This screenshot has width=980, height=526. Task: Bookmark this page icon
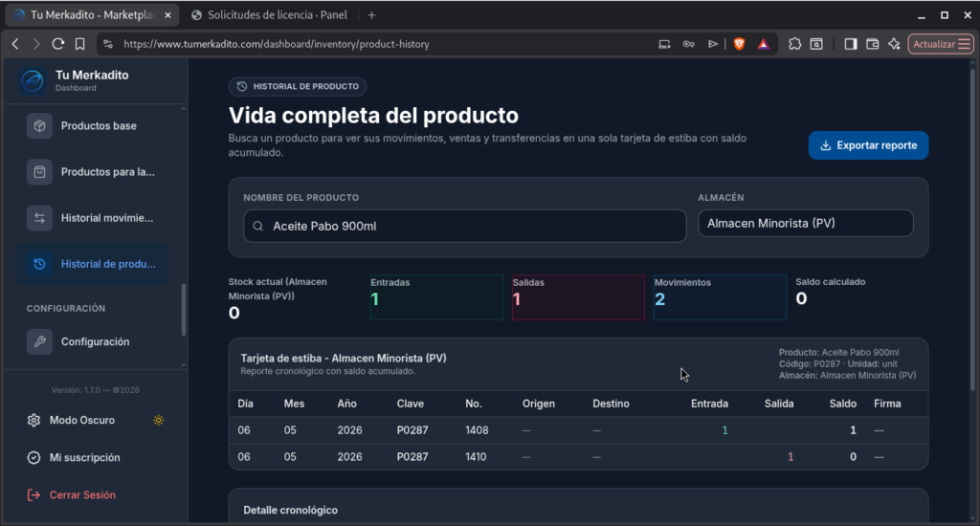(x=80, y=44)
